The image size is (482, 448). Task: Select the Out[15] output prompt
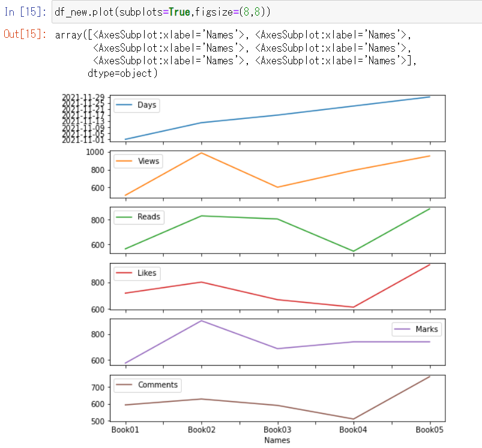click(25, 35)
